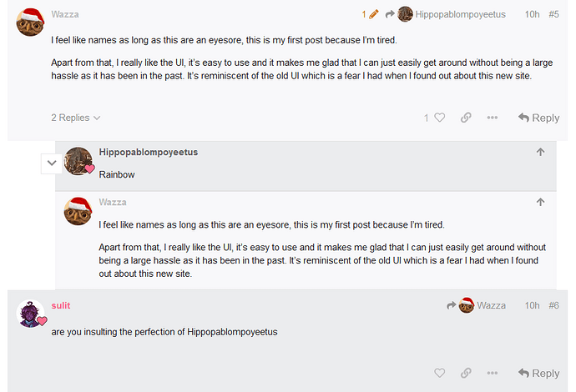The image size is (576, 392).
Task: Open more actions ellipsis on sulit's post
Action: pos(493,374)
